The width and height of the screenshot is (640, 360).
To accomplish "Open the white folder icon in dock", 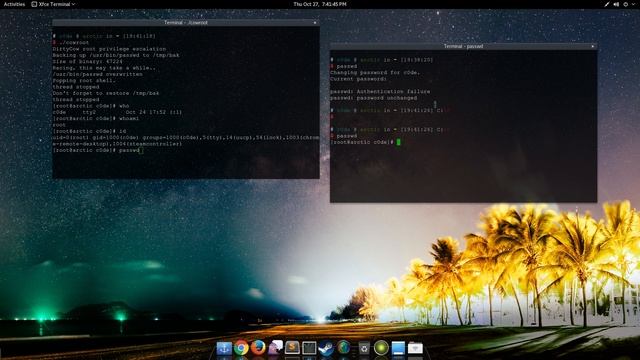I will point(415,348).
